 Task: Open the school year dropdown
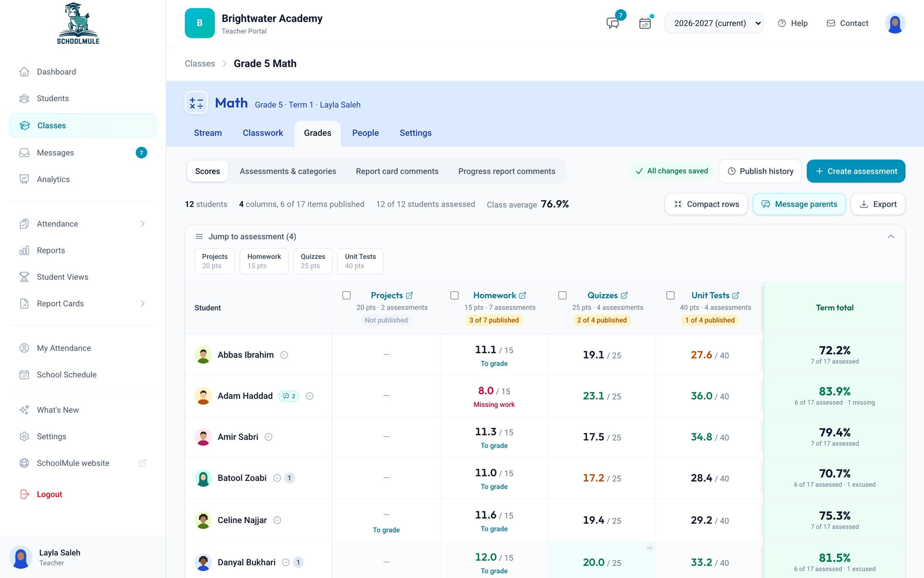(x=714, y=23)
